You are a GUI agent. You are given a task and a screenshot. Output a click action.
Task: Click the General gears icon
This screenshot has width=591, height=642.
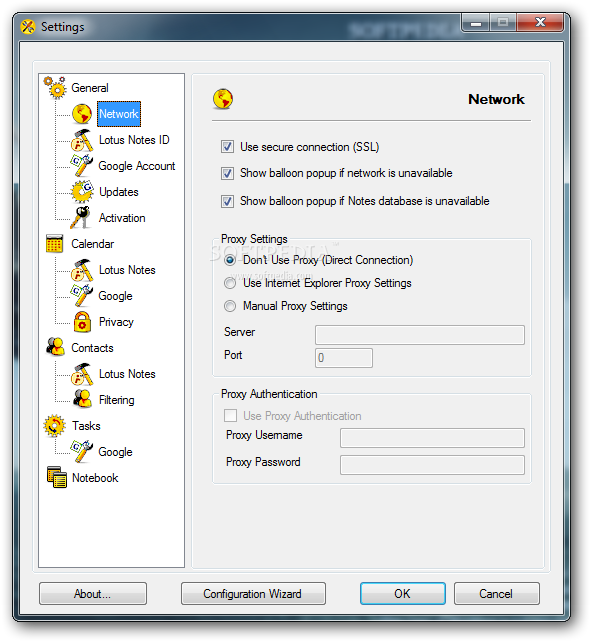click(55, 87)
